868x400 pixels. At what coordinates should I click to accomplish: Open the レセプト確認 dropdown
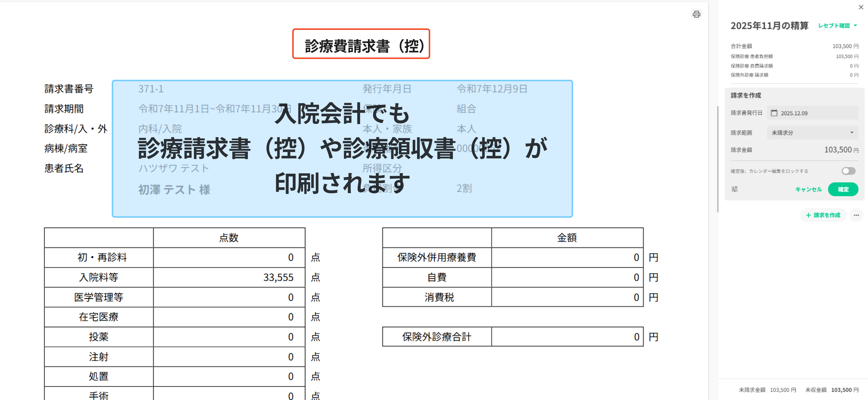834,26
